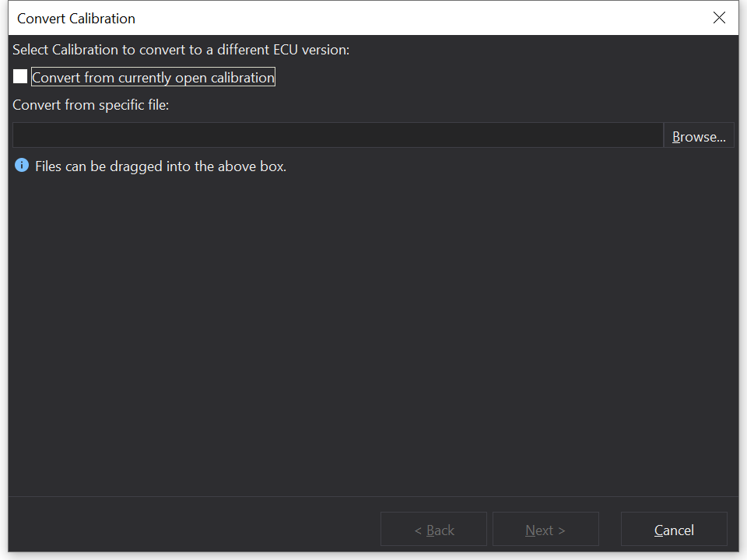Click the 'Select Calibration to convert' instruction text
The height and width of the screenshot is (560, 747).
click(181, 51)
